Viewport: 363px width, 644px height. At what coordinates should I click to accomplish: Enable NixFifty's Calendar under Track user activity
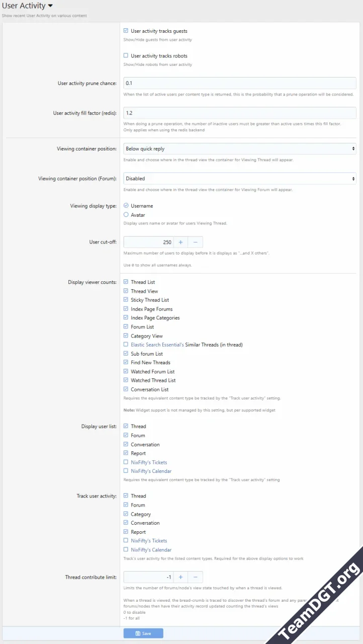coord(126,550)
